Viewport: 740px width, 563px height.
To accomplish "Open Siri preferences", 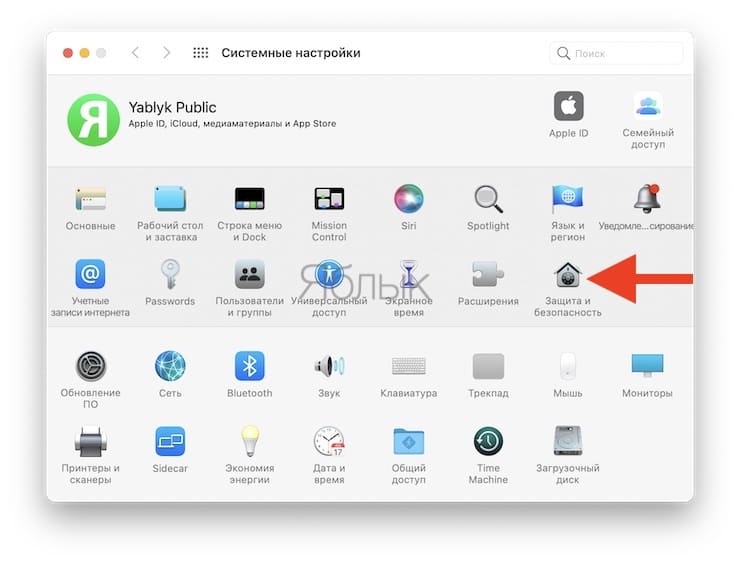I will pos(409,199).
